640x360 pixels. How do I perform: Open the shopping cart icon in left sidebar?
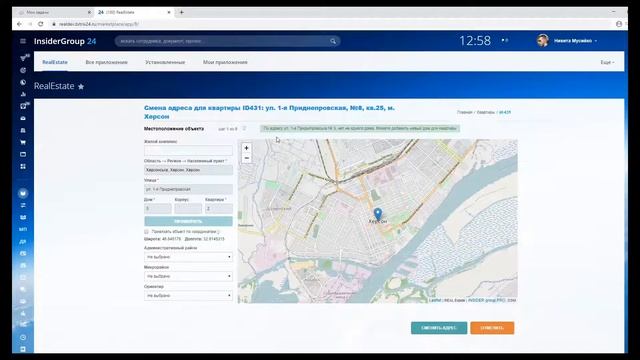23,142
